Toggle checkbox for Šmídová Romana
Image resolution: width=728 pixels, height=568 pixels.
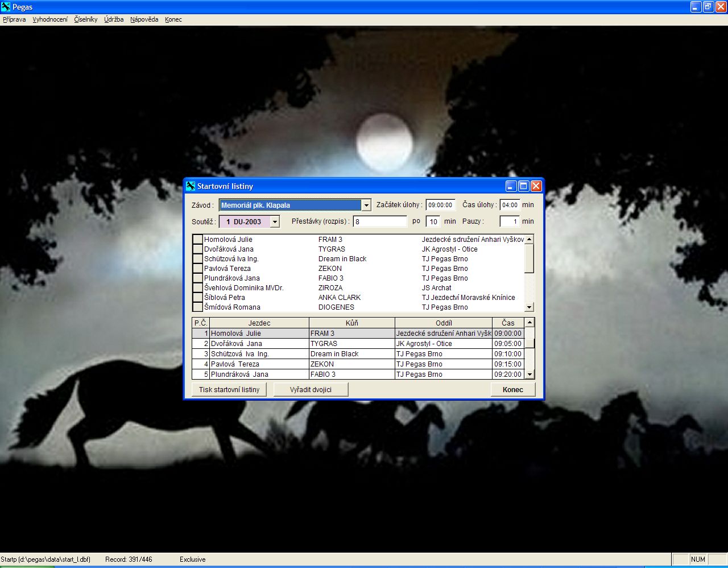tap(197, 307)
